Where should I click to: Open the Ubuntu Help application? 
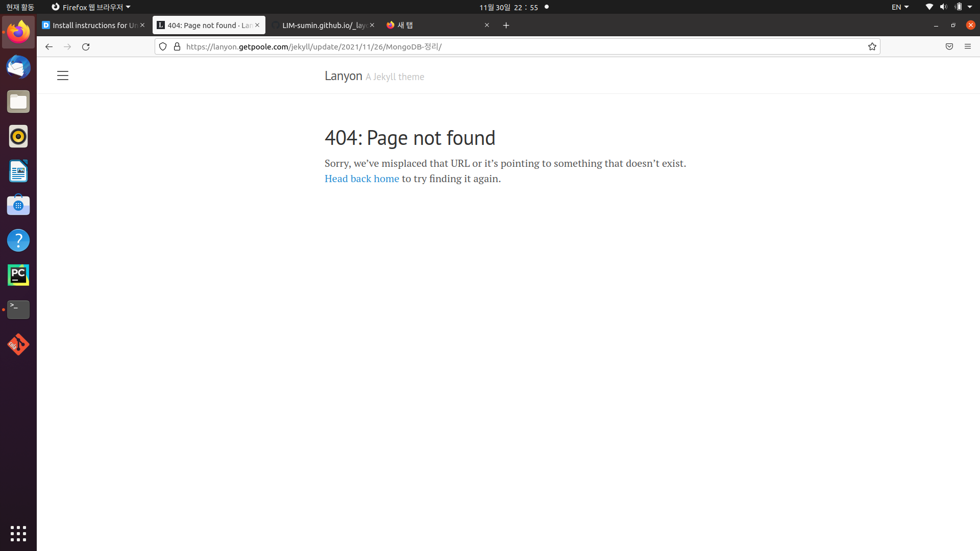pos(18,240)
